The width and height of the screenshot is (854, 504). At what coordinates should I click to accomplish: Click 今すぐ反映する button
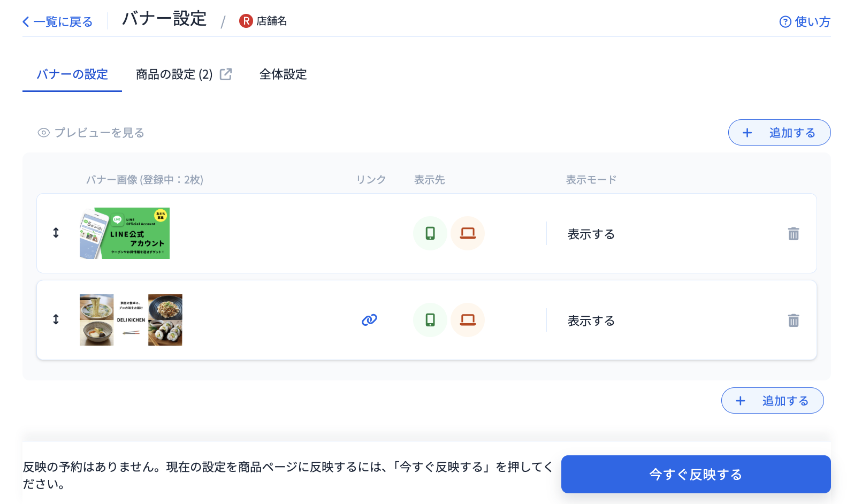click(x=696, y=475)
